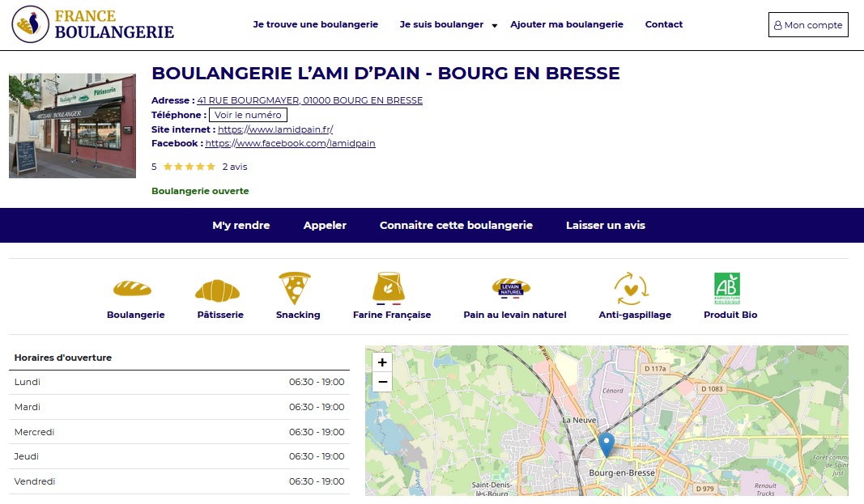Zoom in on the map
The width and height of the screenshot is (864, 504).
[x=382, y=362]
